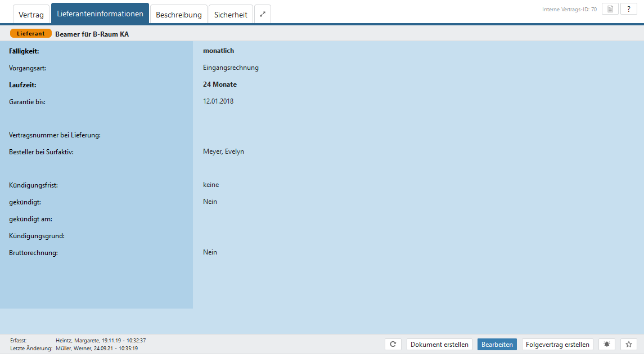Select the Lieferanteninformationen tab
Image resolution: width=644 pixels, height=357 pixels.
100,14
